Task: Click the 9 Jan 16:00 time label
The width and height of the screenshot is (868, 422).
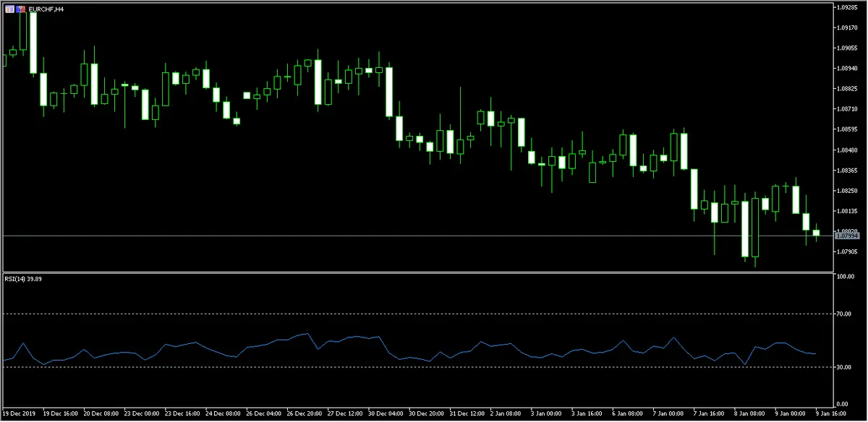Action: coord(830,414)
